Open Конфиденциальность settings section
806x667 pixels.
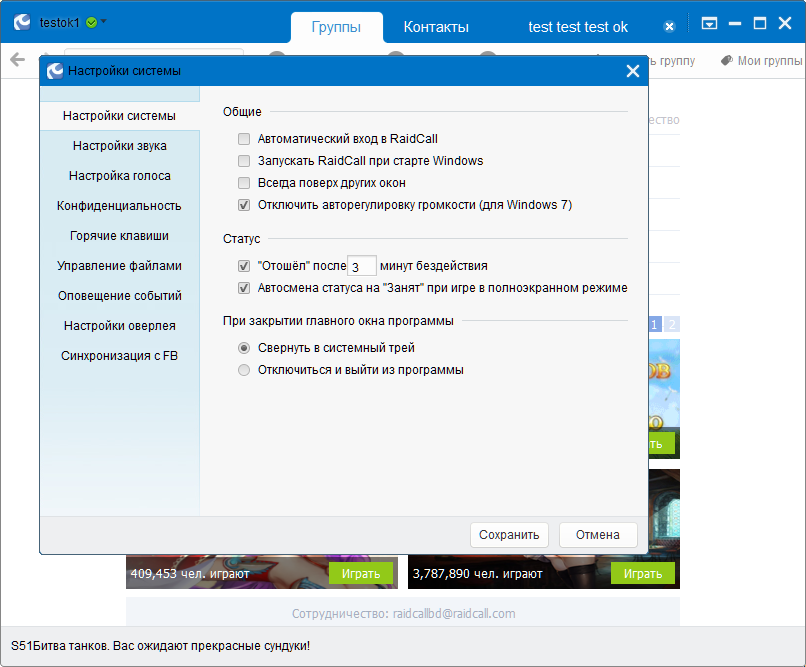(119, 206)
